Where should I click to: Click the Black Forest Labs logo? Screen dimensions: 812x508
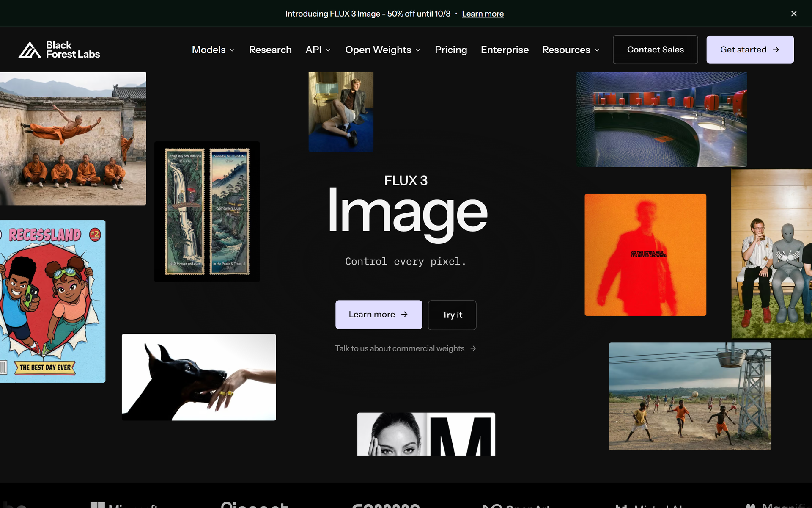[59, 50]
